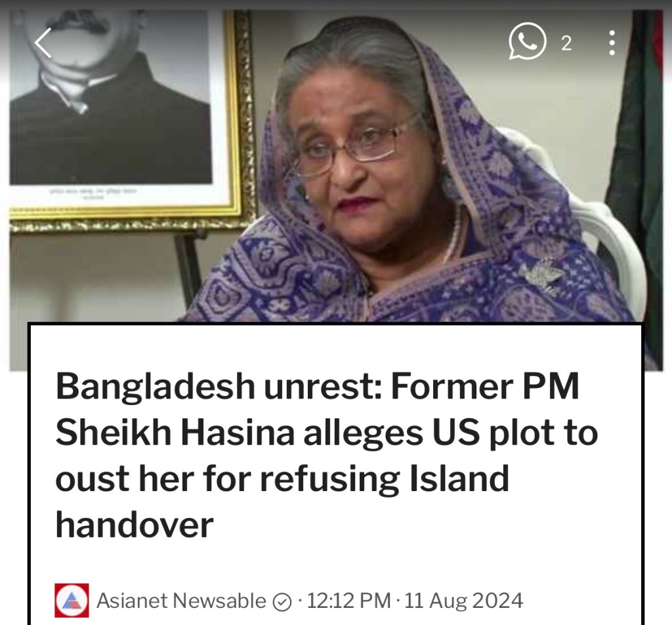The image size is (672, 625).
Task: Click the verified checkmark badge
Action: pos(282,602)
